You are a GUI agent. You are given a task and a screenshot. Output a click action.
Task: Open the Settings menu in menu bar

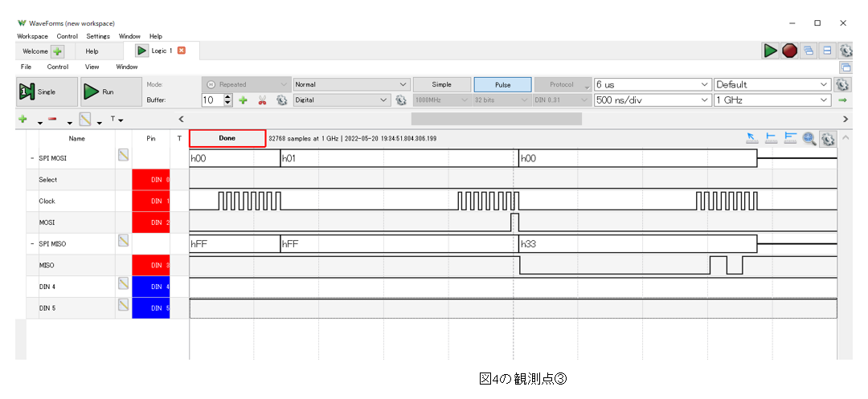[x=98, y=36]
